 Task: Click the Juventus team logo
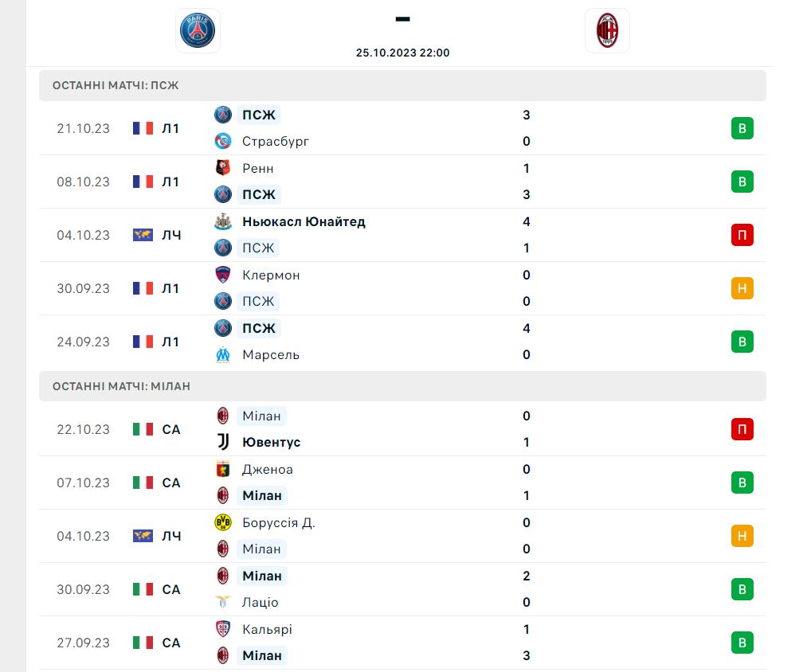tap(223, 442)
